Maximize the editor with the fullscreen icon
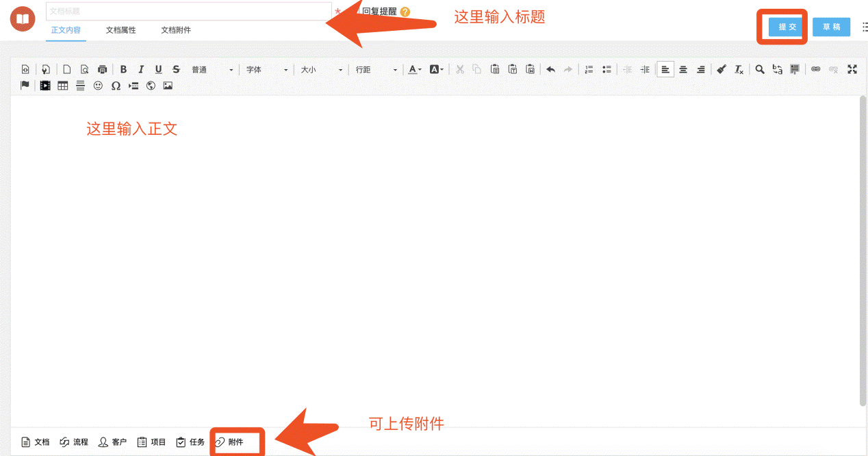The image size is (868, 456). pos(852,69)
